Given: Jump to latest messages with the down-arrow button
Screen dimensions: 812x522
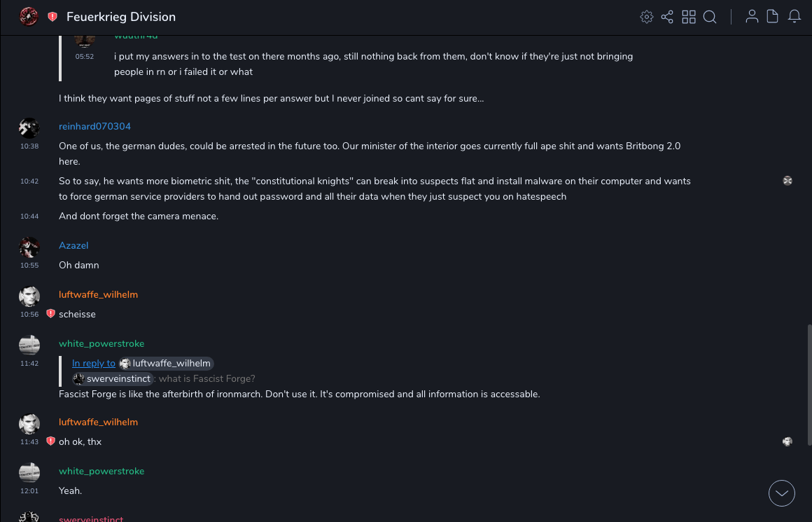Looking at the screenshot, I should (782, 493).
